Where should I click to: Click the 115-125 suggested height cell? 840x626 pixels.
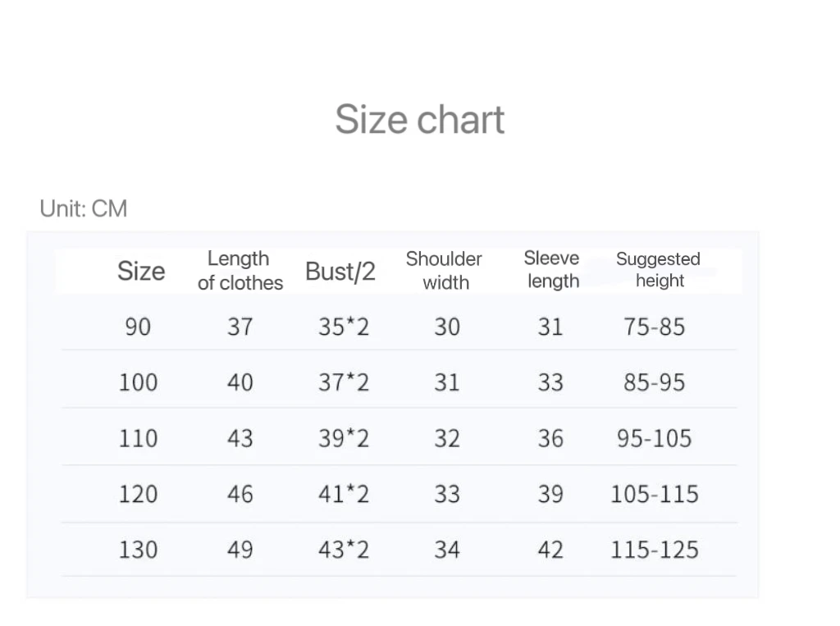pos(654,549)
